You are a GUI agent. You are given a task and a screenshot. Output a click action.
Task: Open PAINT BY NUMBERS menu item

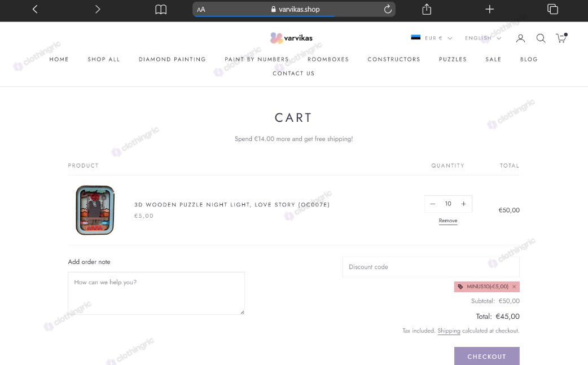257,59
